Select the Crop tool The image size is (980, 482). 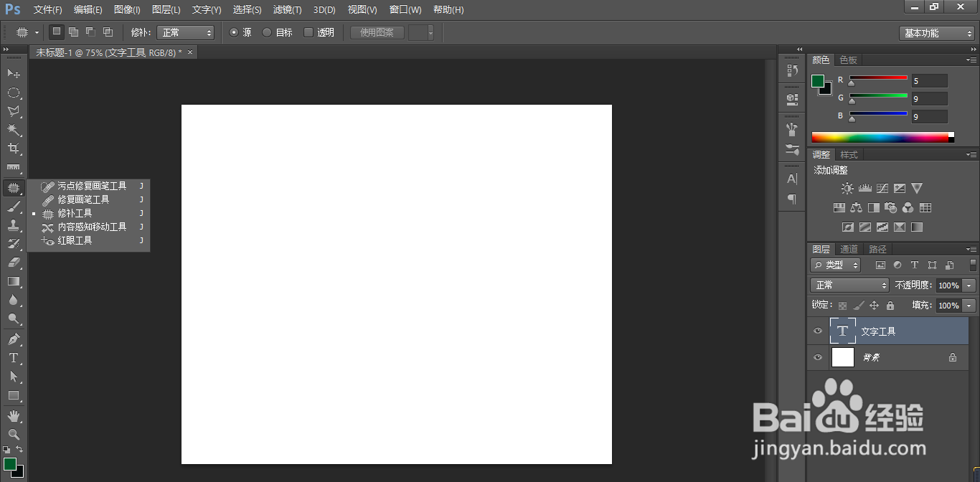pyautogui.click(x=14, y=148)
